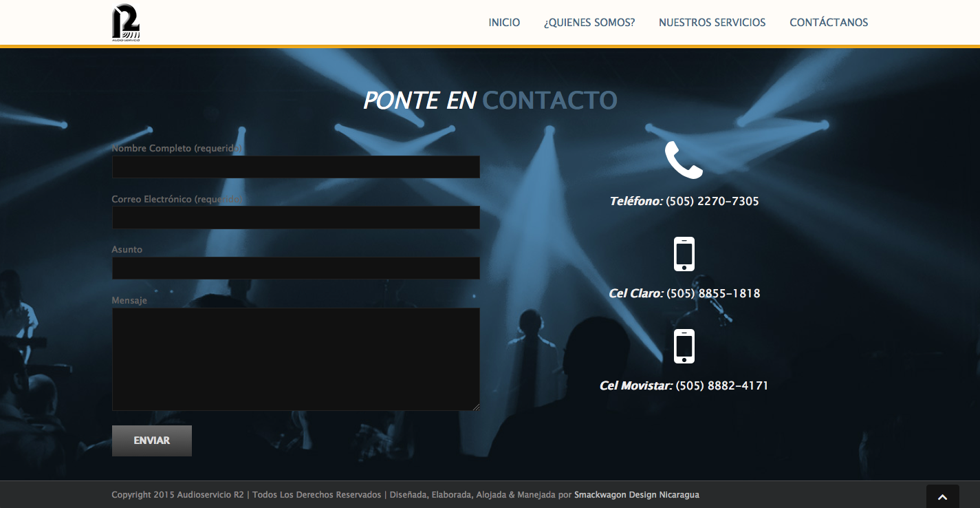This screenshot has width=980, height=508.
Task: Click the telephone handset icon
Action: [684, 160]
